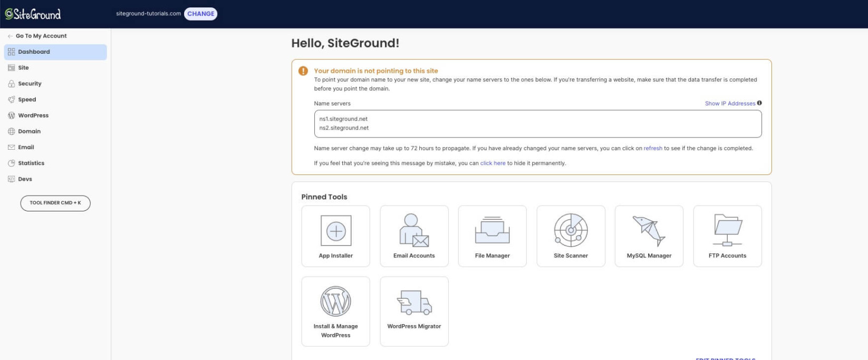The image size is (868, 360).
Task: Click the Site sidebar icon
Action: [x=12, y=67]
